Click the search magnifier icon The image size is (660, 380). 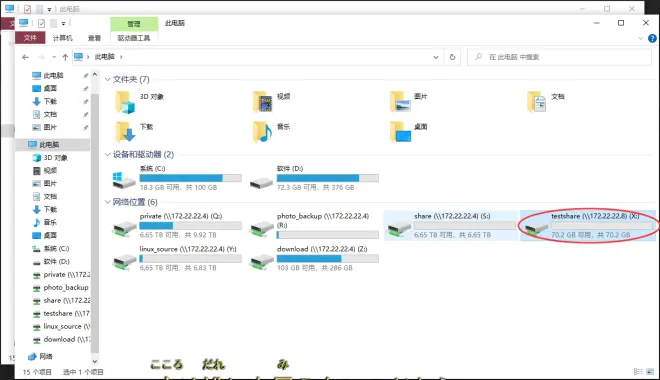click(479, 57)
